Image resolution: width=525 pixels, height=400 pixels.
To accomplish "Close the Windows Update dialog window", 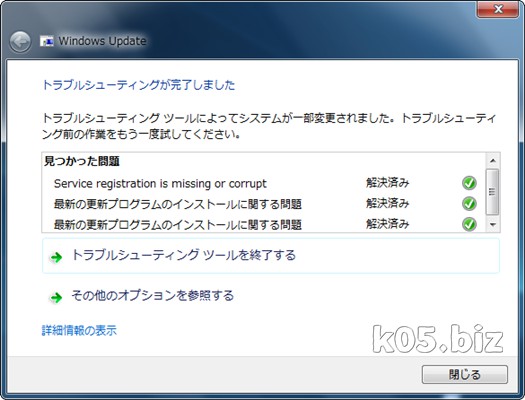I will [x=498, y=9].
